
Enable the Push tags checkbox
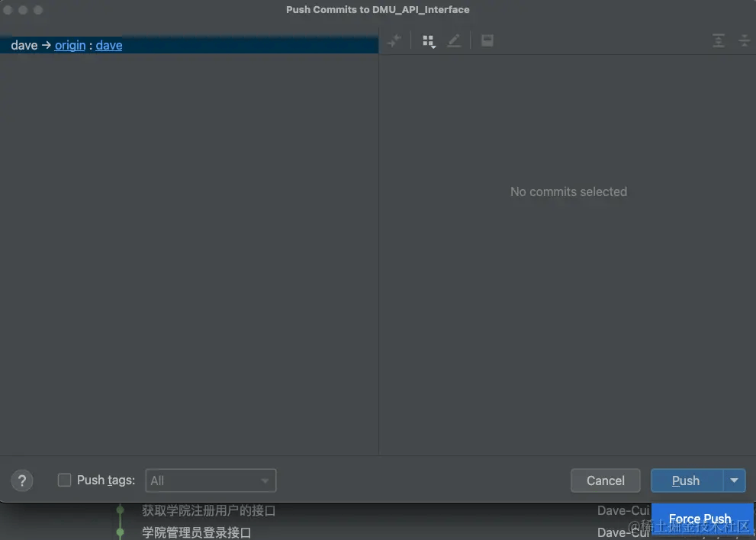(65, 481)
